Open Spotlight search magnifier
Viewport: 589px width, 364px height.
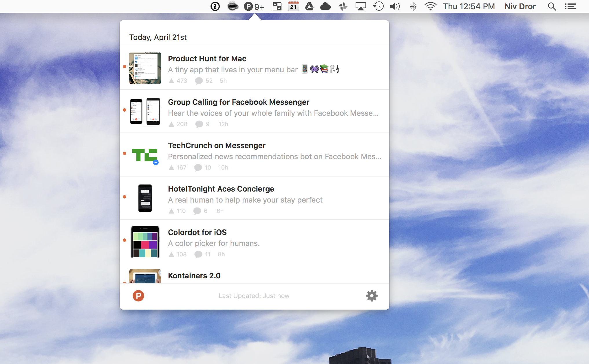(552, 6)
